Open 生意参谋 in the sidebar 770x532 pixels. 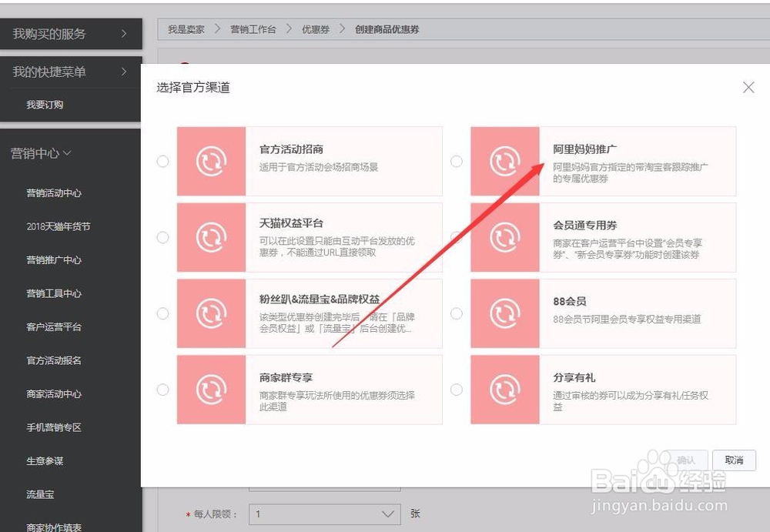[x=45, y=460]
